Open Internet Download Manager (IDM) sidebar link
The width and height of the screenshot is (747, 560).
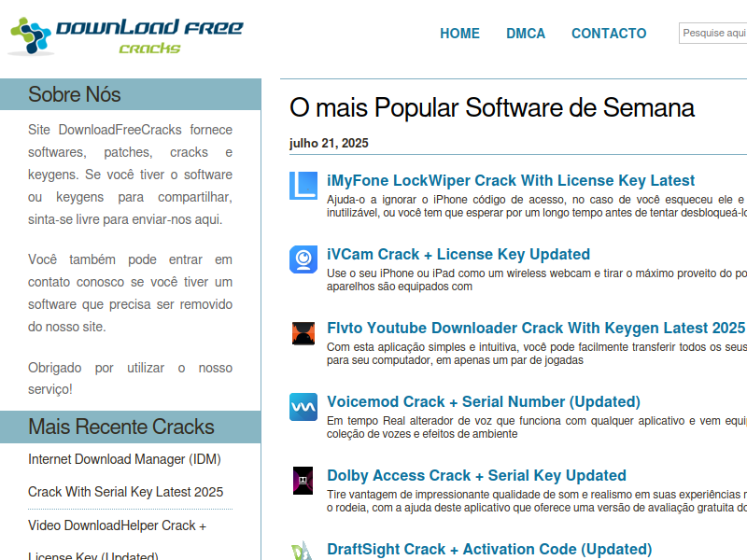[x=126, y=475]
